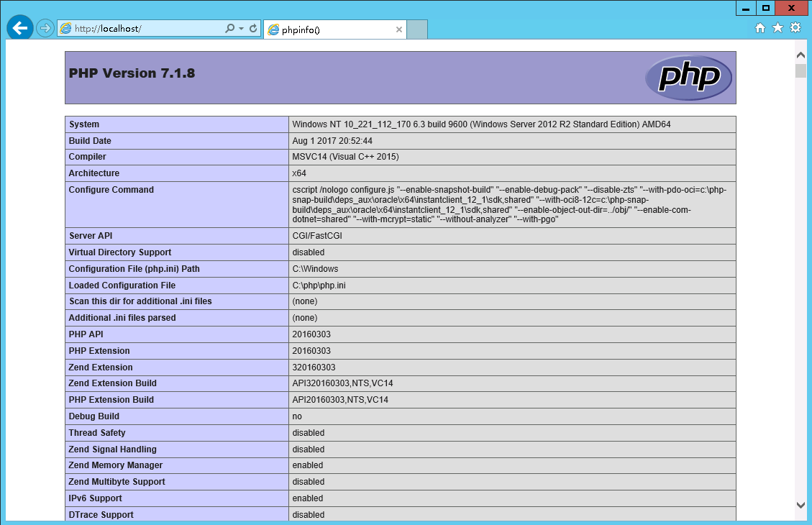Screen dimensions: 812x525
Task: Click the Virtual Directory Support label
Action: pos(119,252)
